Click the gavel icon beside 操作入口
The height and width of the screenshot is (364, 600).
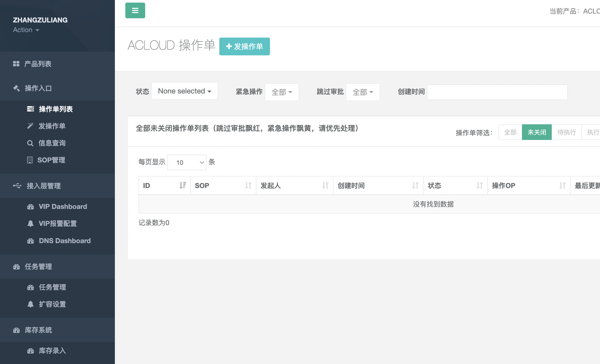point(16,88)
